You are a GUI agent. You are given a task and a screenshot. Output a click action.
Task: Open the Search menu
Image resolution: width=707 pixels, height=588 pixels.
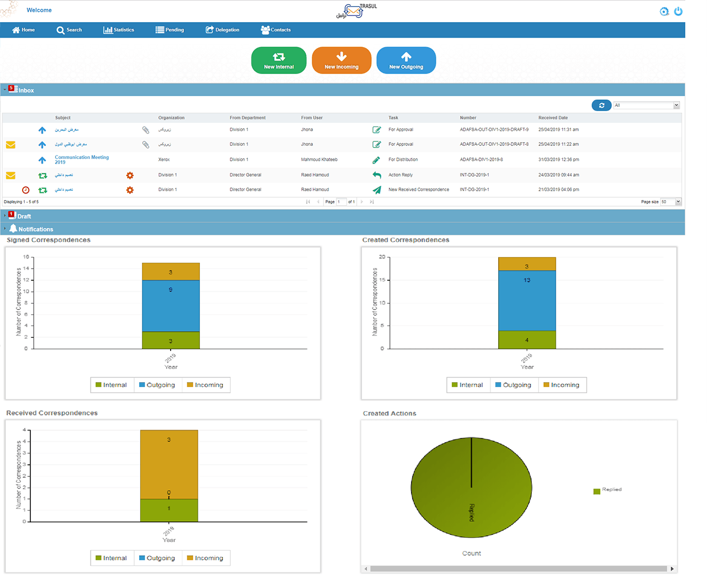click(x=69, y=30)
